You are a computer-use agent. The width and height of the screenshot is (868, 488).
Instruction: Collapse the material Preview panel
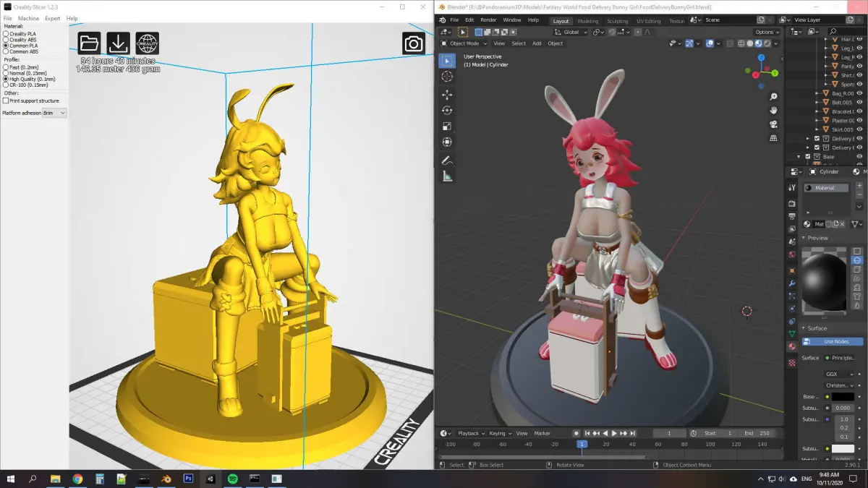[x=805, y=238]
